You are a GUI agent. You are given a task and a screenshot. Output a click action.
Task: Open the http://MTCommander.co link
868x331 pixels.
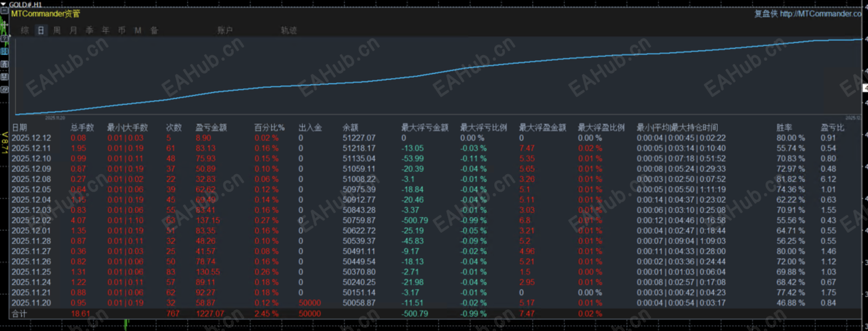click(820, 14)
